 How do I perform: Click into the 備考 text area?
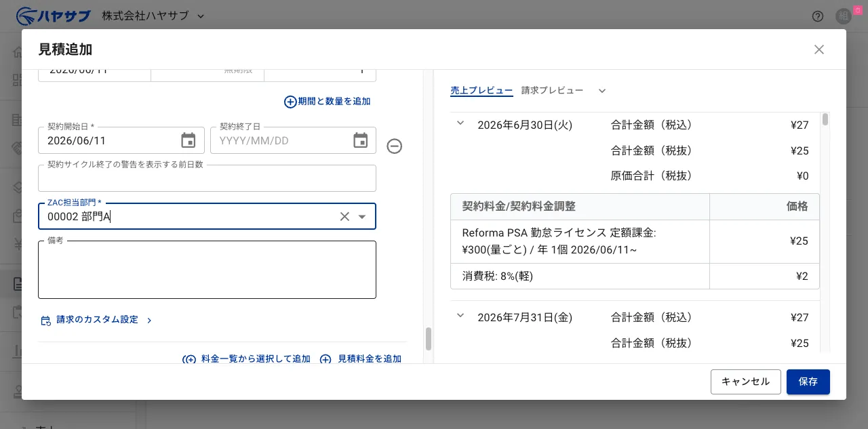coord(207,270)
